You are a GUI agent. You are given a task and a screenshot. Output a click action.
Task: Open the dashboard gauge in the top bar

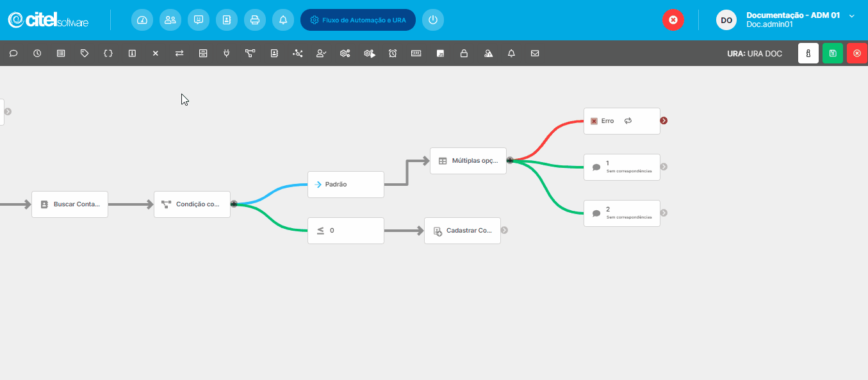tap(142, 20)
